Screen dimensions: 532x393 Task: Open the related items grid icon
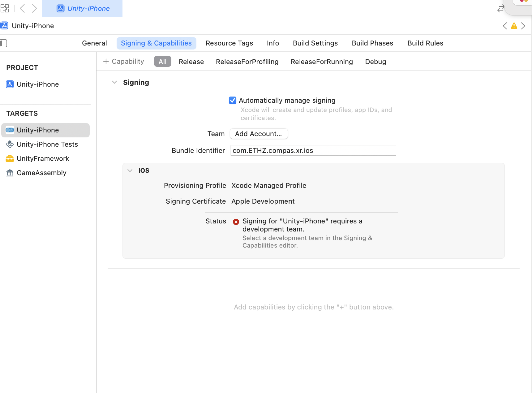tap(5, 8)
